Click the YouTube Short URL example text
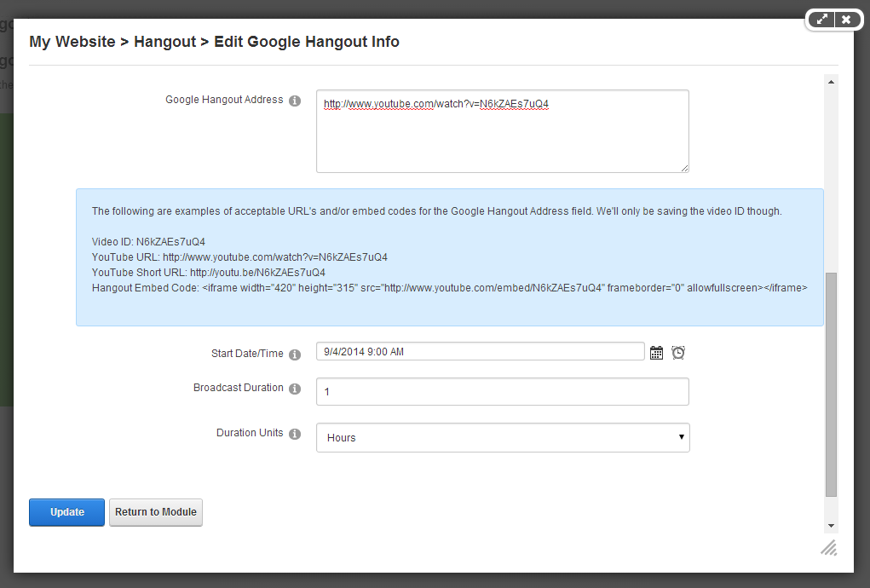 [x=209, y=273]
